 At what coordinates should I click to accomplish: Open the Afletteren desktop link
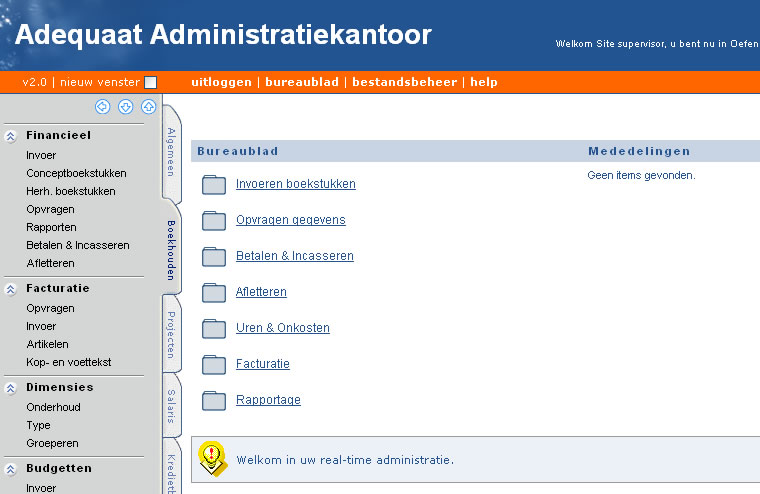tap(261, 291)
